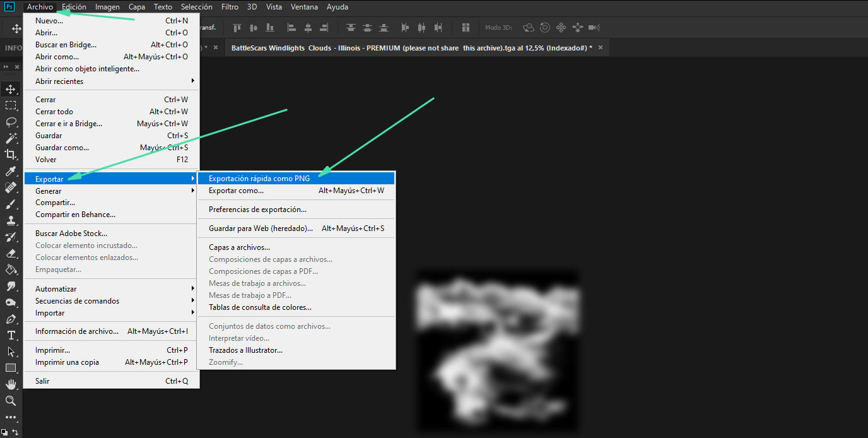Open the Ayuda menu

pos(337,7)
